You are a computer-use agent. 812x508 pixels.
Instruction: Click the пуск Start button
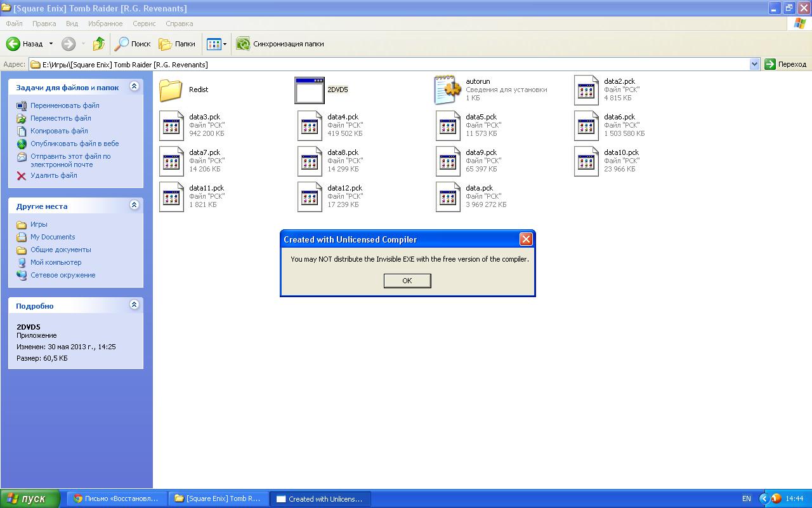(30, 498)
